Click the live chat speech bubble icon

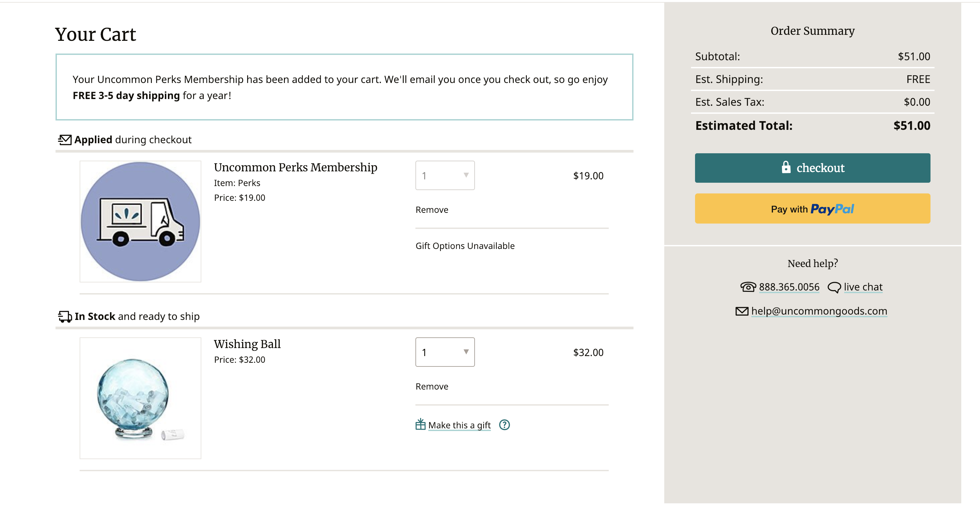pos(834,287)
